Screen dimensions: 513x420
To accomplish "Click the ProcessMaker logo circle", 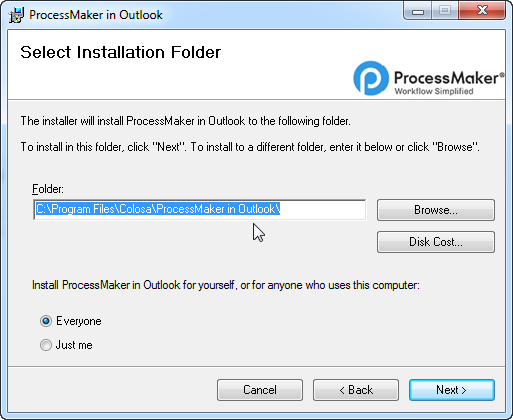I will coord(371,78).
